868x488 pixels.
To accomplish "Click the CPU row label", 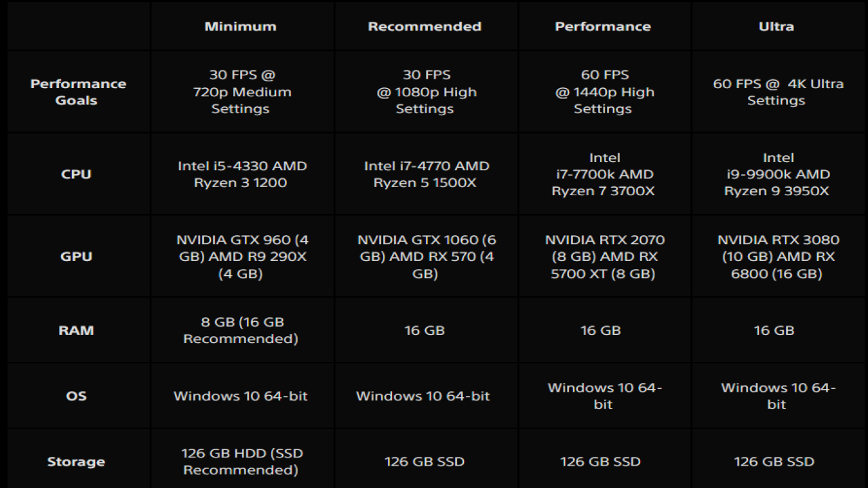I will (76, 174).
